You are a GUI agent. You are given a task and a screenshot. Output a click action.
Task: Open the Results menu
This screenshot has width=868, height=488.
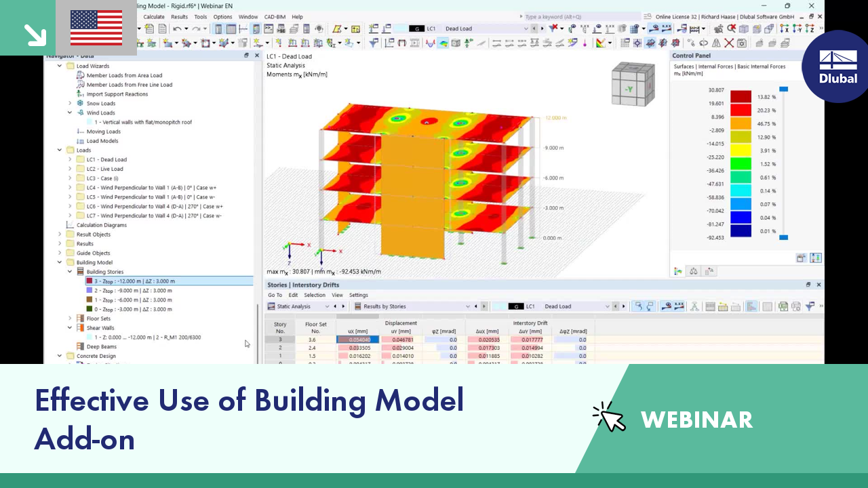click(x=180, y=17)
